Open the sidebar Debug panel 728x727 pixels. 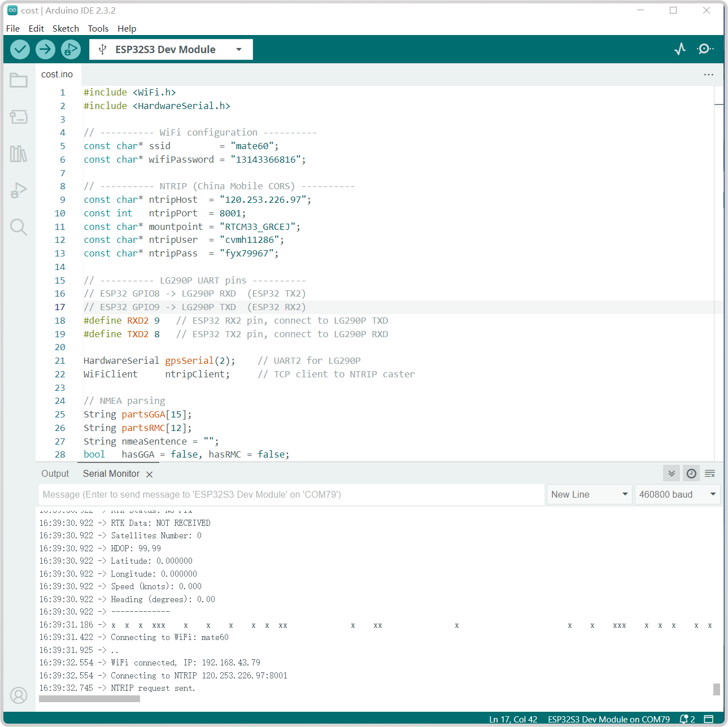click(19, 190)
